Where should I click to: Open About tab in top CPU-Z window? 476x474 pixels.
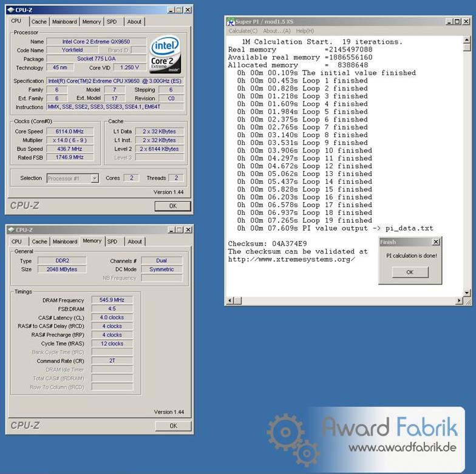(134, 22)
